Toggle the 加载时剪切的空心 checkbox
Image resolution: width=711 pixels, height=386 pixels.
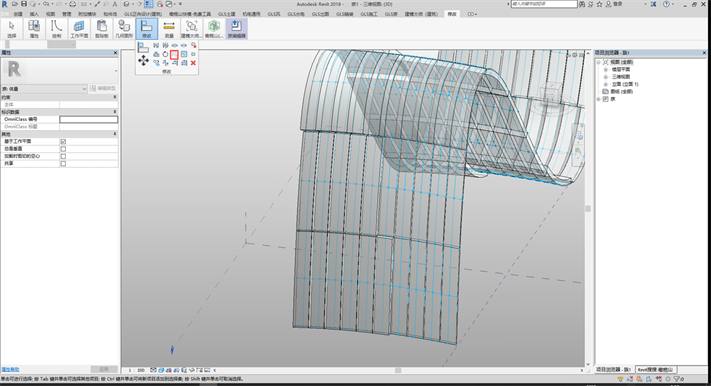(63, 156)
